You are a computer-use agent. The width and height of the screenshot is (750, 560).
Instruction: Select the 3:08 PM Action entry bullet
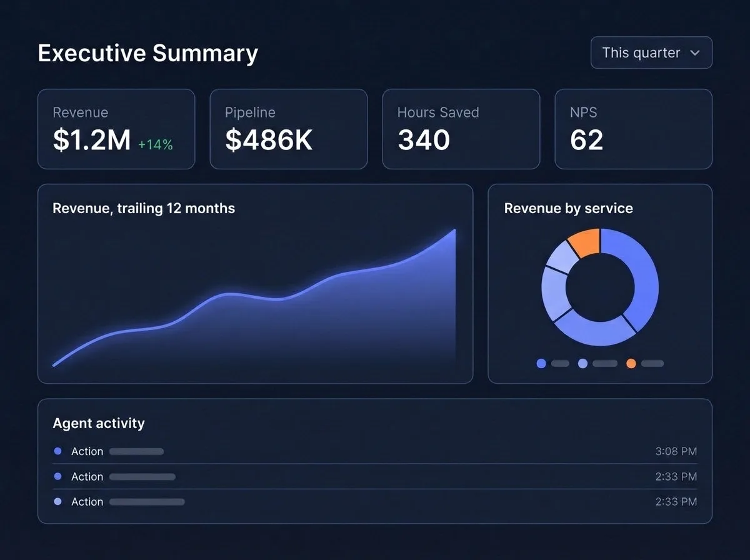click(x=58, y=451)
